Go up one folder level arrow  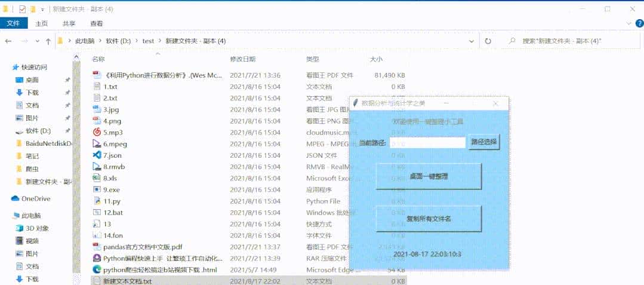pyautogui.click(x=48, y=41)
